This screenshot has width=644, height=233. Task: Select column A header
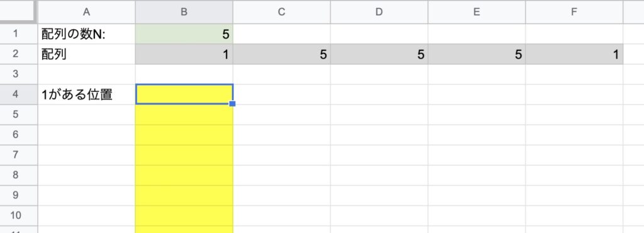[87, 12]
